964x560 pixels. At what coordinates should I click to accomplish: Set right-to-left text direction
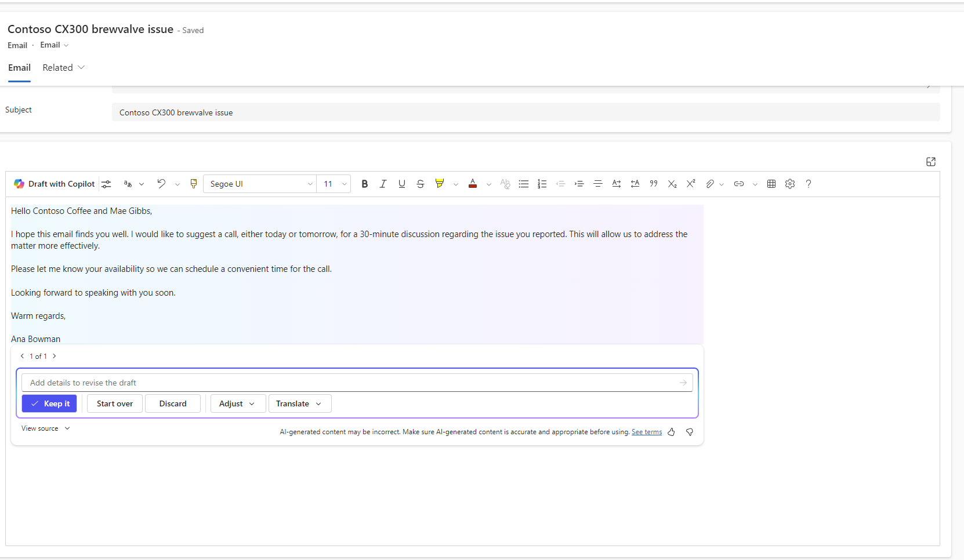pyautogui.click(x=635, y=184)
